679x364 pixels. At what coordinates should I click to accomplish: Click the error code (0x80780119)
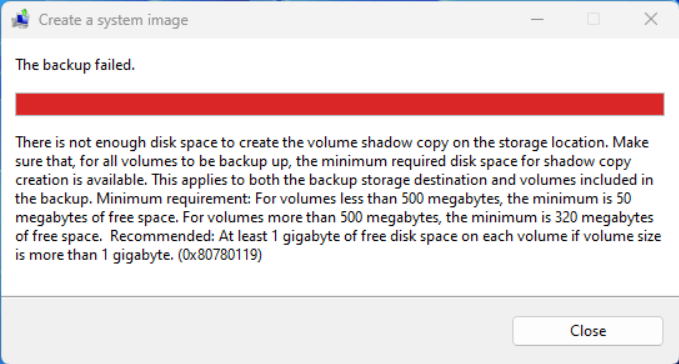click(x=220, y=254)
